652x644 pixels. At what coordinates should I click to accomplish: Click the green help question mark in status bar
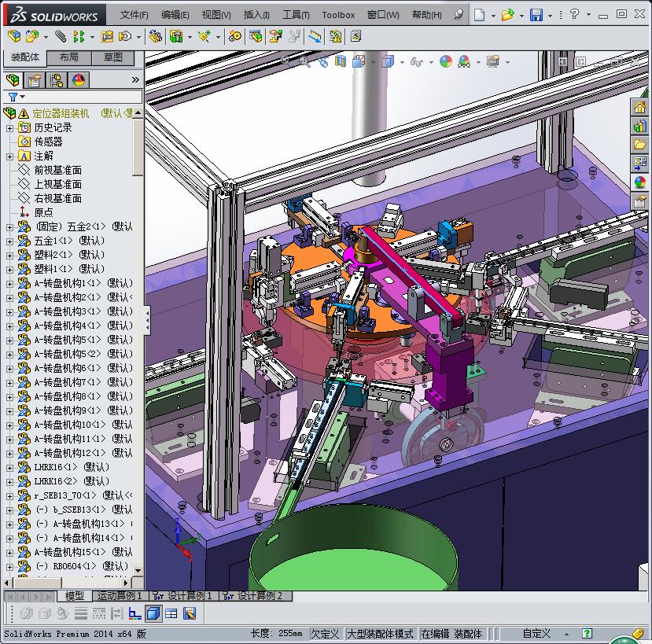pyautogui.click(x=587, y=633)
